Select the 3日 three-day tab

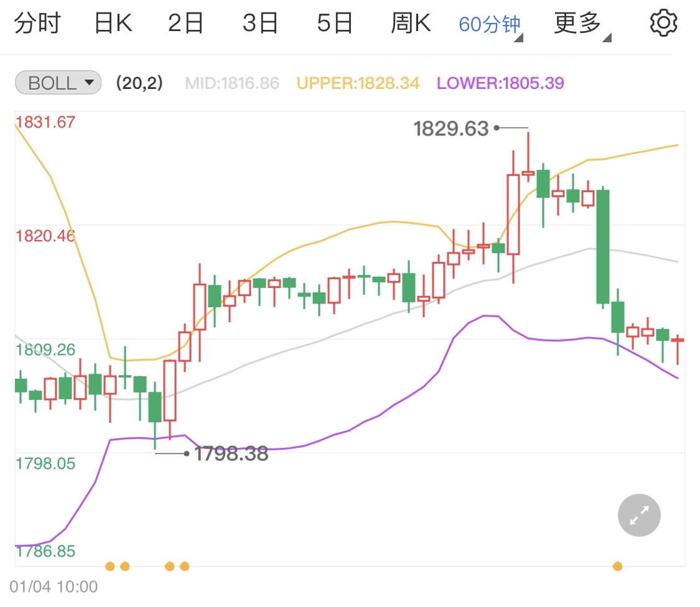(x=260, y=23)
